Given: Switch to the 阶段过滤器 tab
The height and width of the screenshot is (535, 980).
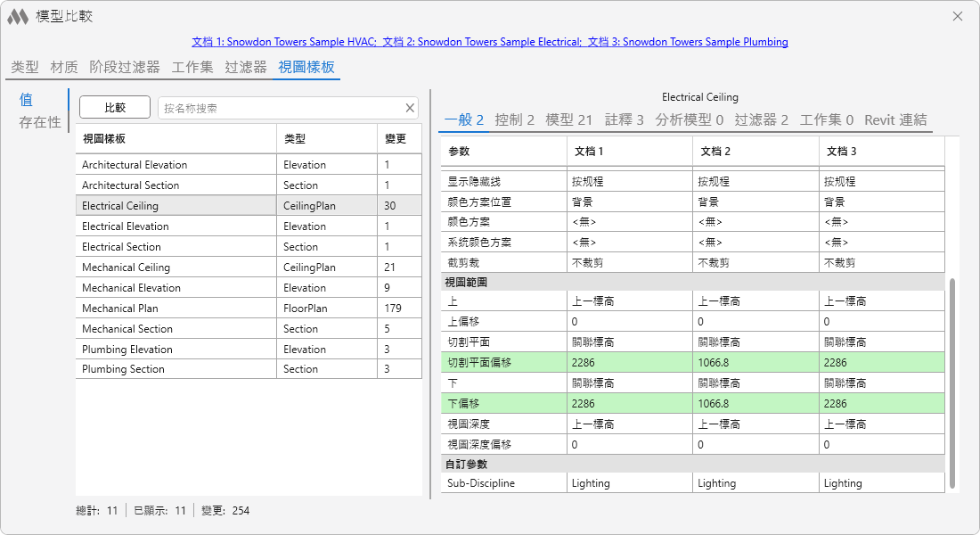Looking at the screenshot, I should (x=125, y=67).
